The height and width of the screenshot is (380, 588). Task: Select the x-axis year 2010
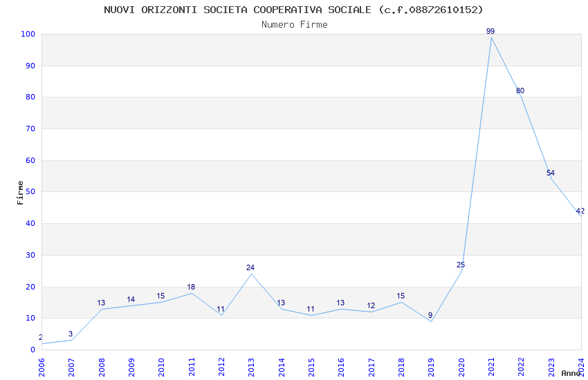click(161, 367)
